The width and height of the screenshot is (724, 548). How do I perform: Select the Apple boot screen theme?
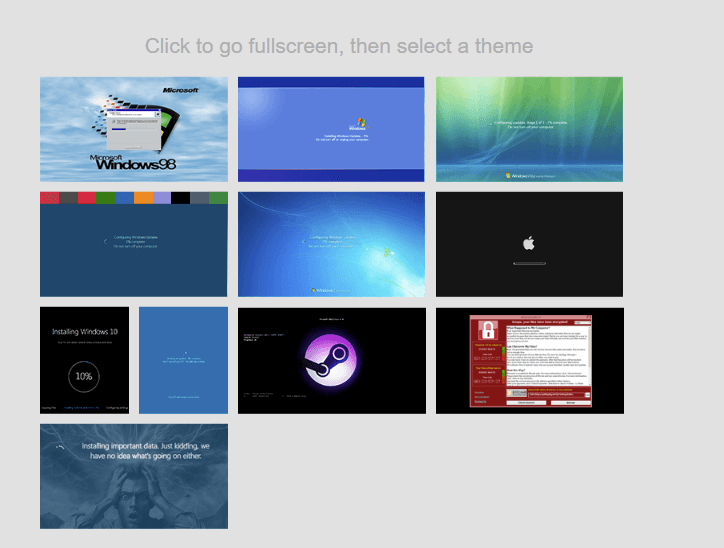[x=529, y=244]
